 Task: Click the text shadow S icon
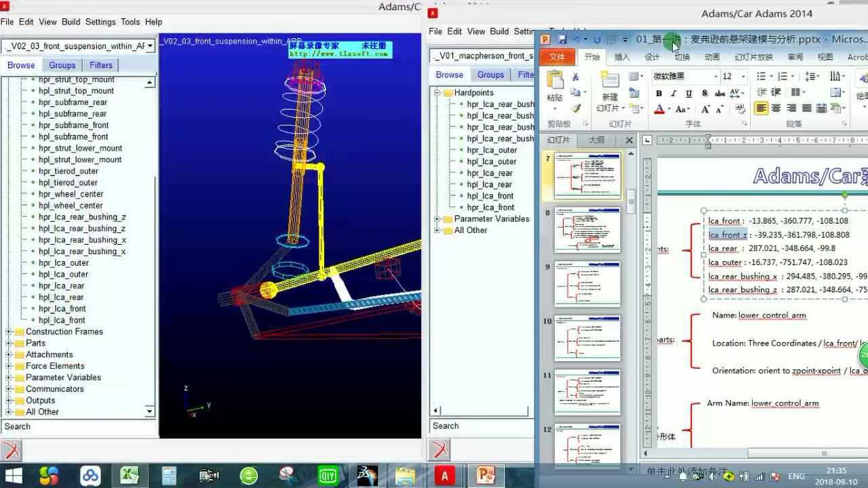point(705,94)
